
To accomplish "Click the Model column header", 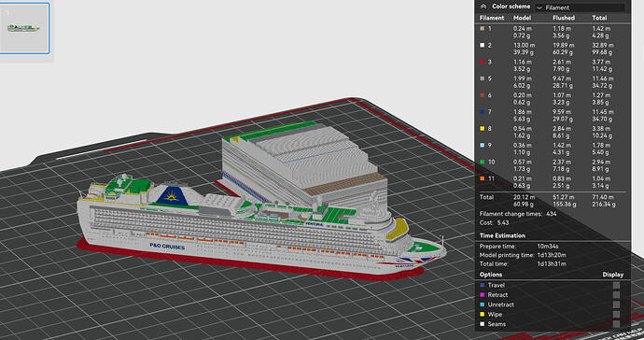I will coord(522,18).
